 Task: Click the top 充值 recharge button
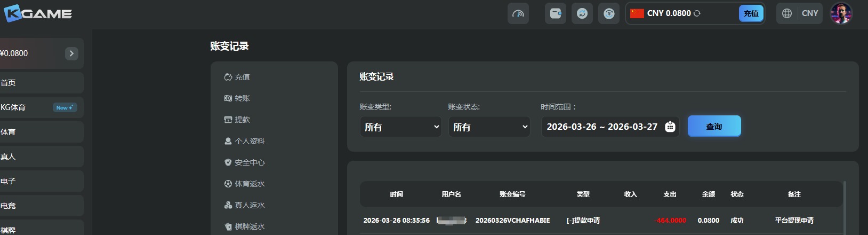pos(751,13)
